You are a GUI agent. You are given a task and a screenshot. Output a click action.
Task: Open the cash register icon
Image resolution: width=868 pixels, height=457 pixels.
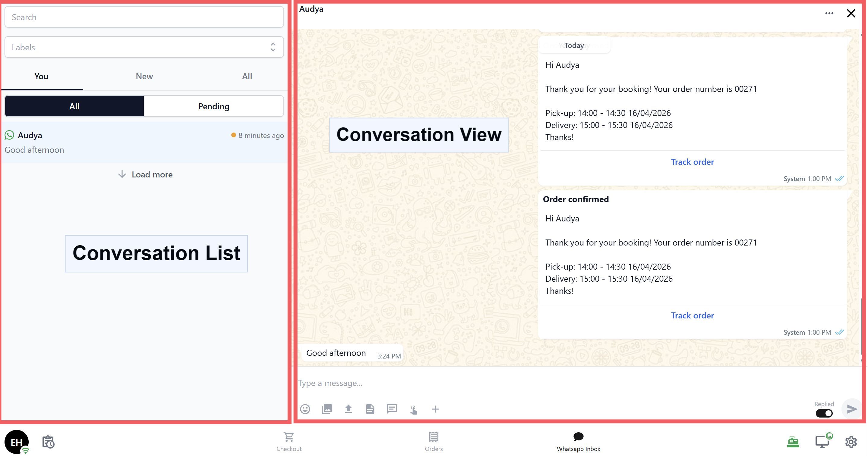coord(793,442)
